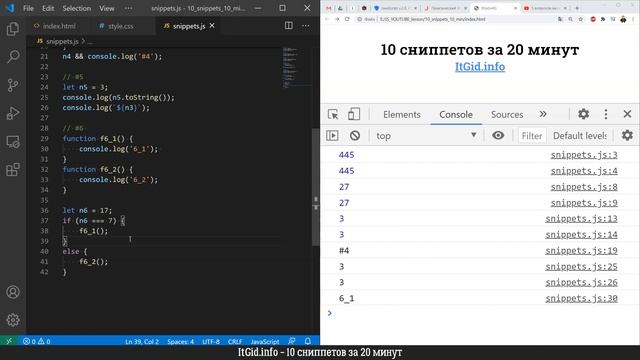The image size is (640, 360).
Task: Show console sidebar
Action: 332,136
